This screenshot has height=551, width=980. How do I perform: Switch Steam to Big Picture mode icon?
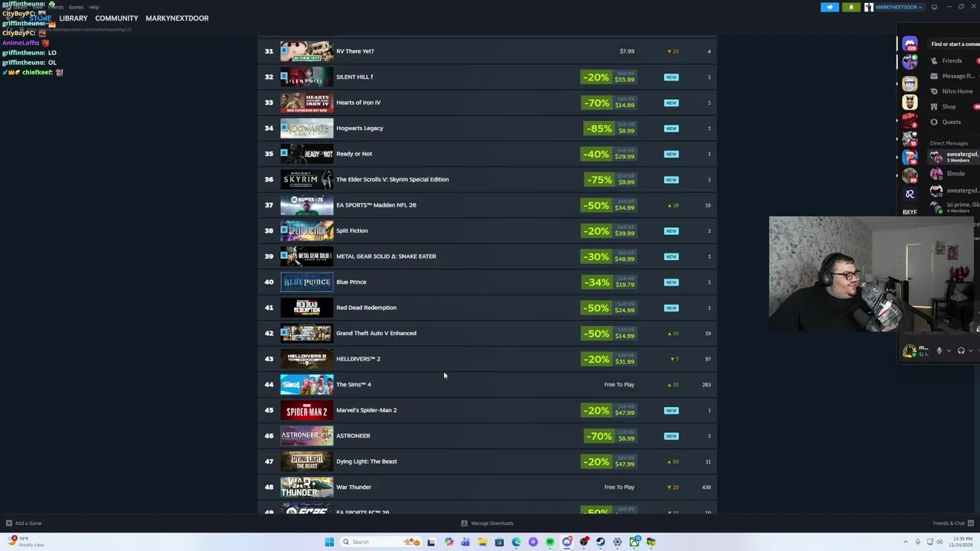pyautogui.click(x=934, y=7)
